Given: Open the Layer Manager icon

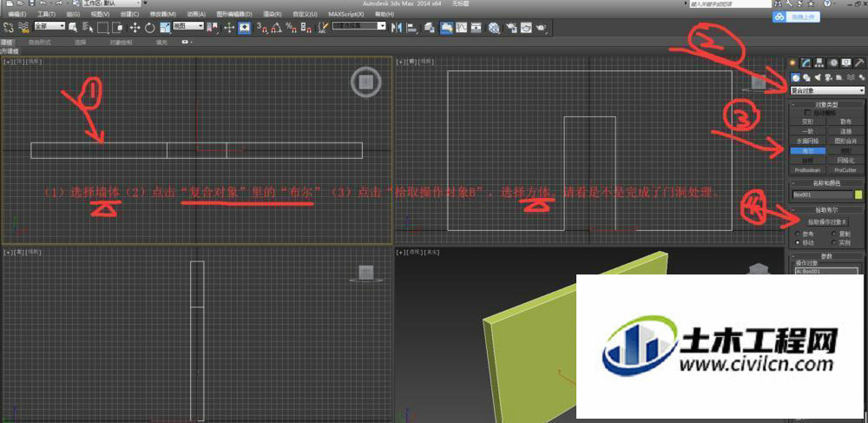Looking at the screenshot, I should click(430, 27).
